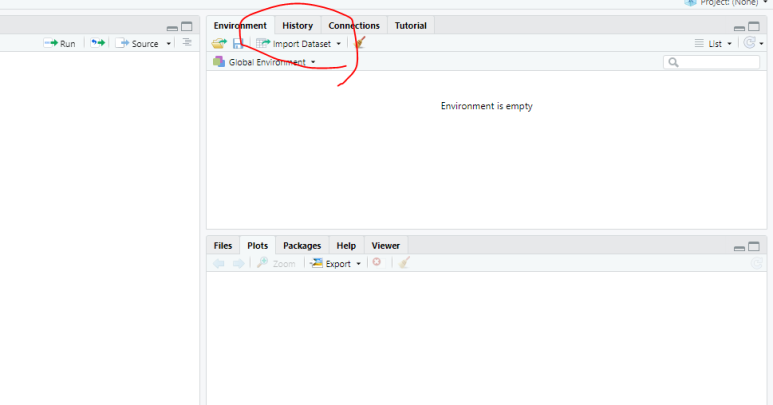Focus the environment search field
The image size is (773, 405).
tap(711, 62)
